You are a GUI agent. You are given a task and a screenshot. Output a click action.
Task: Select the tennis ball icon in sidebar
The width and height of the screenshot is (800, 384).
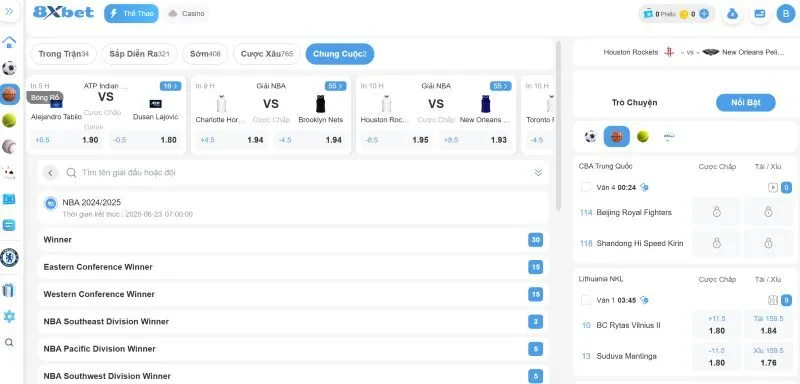pyautogui.click(x=9, y=120)
